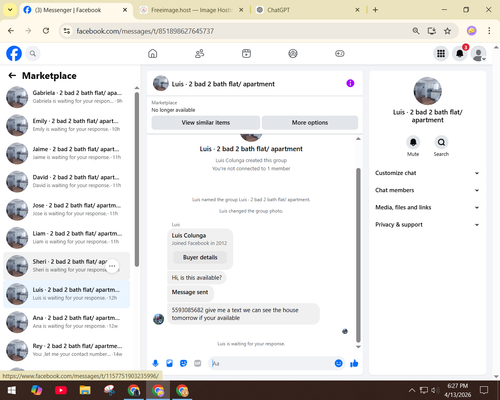
Task: Open the Gabriela conversation
Action: 67,97
